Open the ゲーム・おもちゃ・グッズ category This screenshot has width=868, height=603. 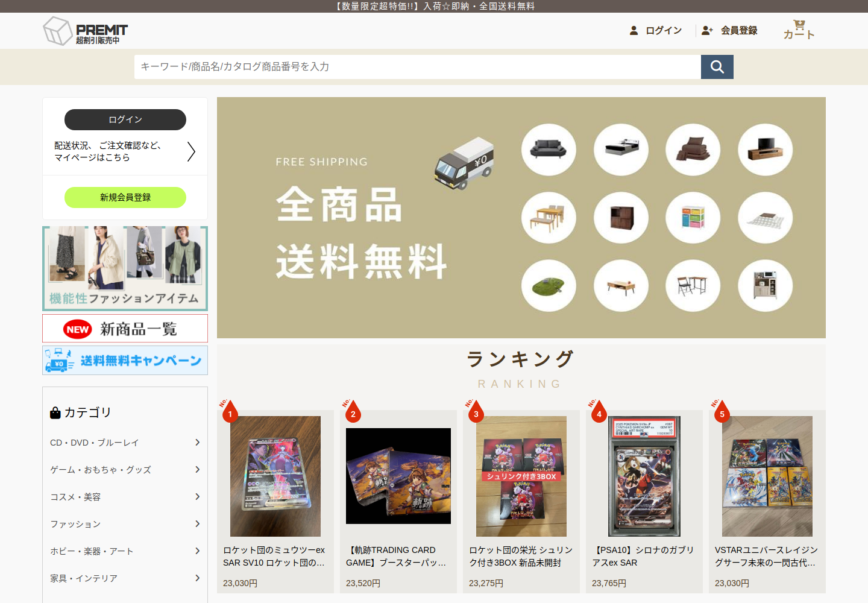click(101, 470)
